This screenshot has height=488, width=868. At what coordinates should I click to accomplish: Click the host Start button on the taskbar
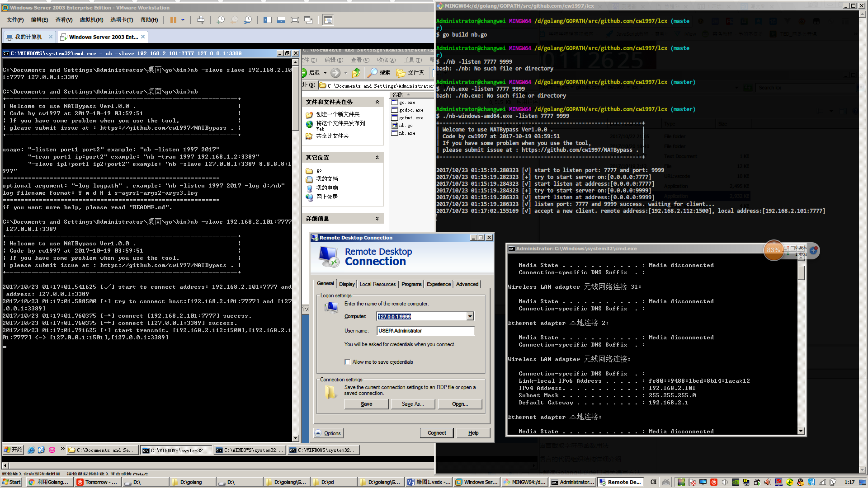[12, 482]
